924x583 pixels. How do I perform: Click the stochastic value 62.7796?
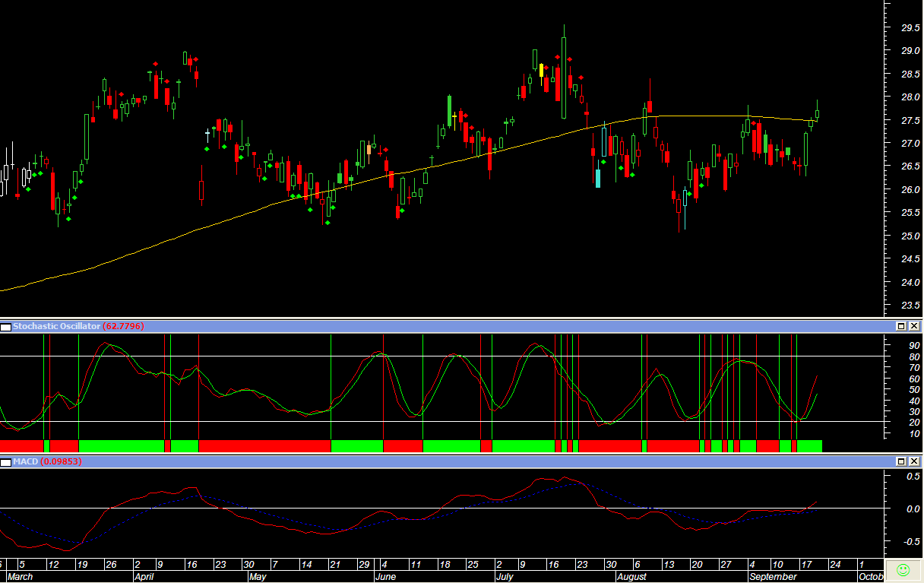123,326
